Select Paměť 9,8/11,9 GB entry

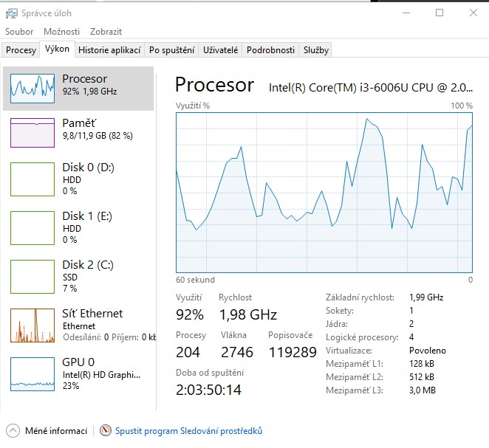click(78, 133)
